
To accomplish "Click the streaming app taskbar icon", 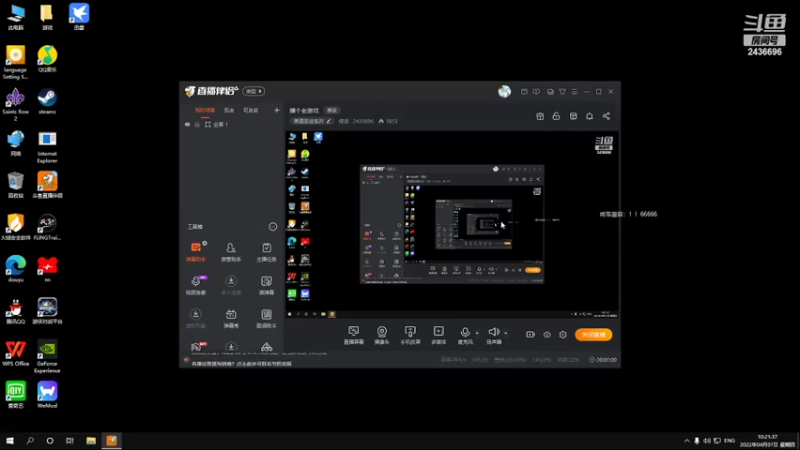I will (111, 441).
